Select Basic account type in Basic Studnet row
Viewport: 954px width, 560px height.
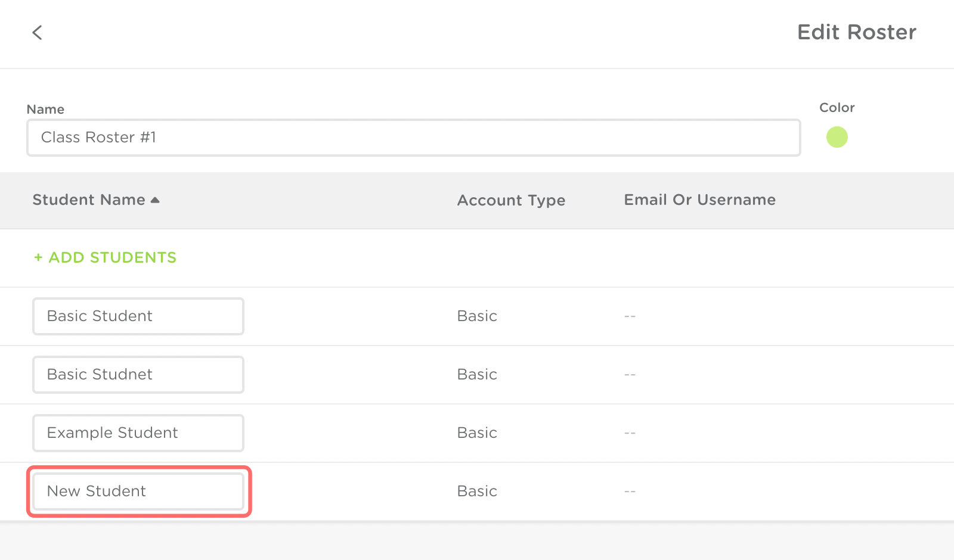[477, 375]
